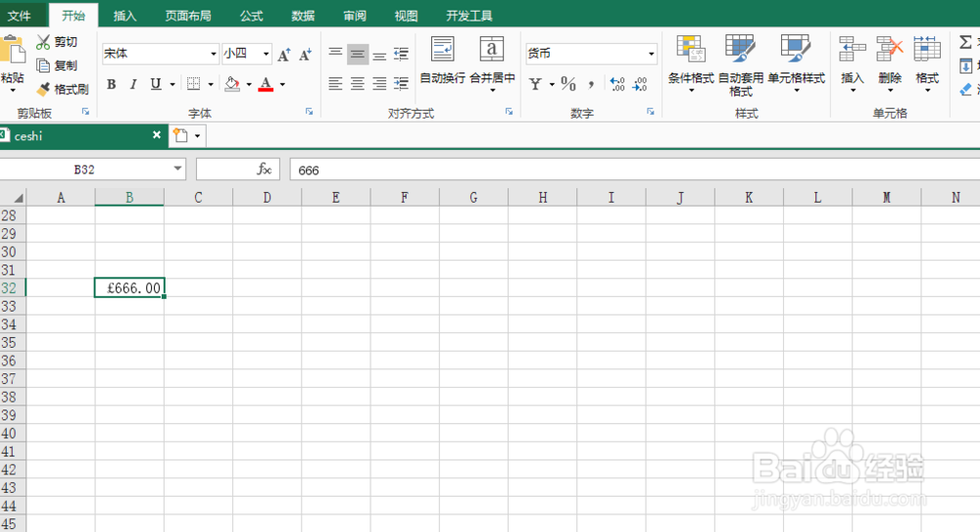Decrease decimal places
The image size is (980, 532).
(x=640, y=84)
